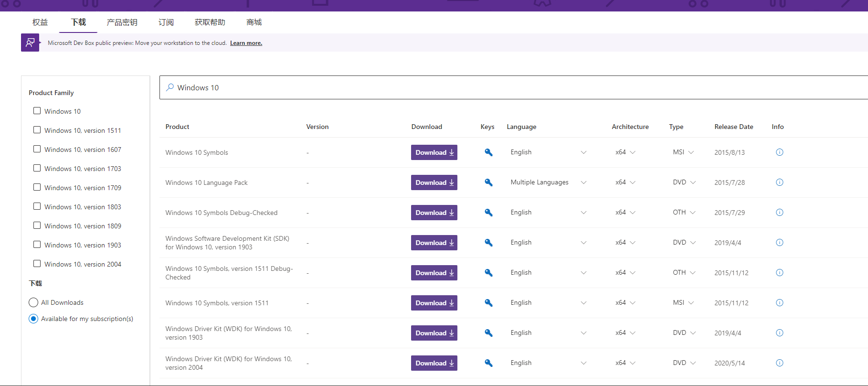Screen dimensions: 868x386
Task: Click the Architecture column header
Action: coord(630,127)
